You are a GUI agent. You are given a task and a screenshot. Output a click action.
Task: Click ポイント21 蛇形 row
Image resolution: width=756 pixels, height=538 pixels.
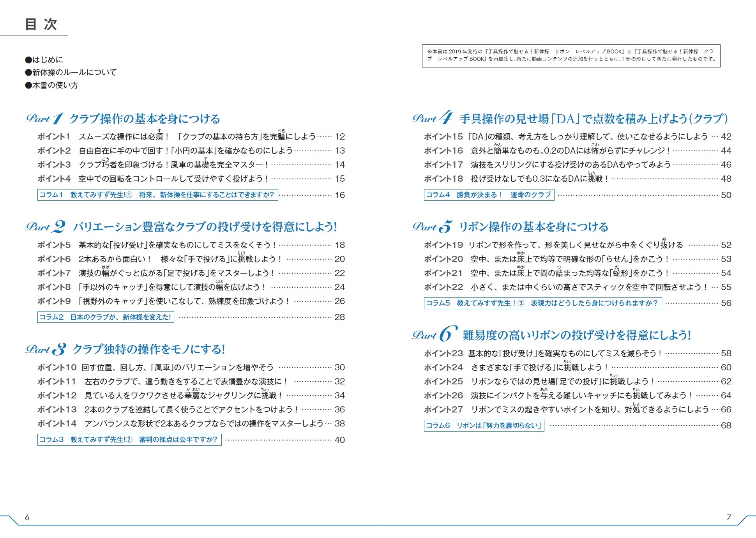click(578, 273)
